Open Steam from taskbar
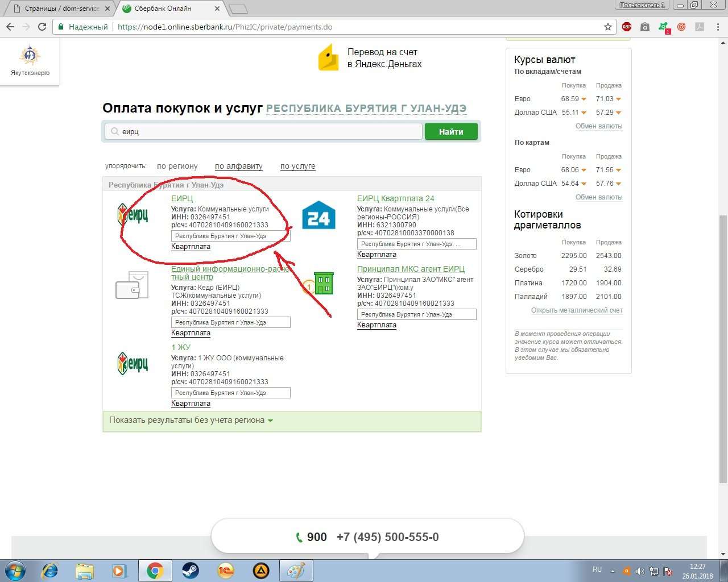The image size is (728, 582). (x=190, y=571)
